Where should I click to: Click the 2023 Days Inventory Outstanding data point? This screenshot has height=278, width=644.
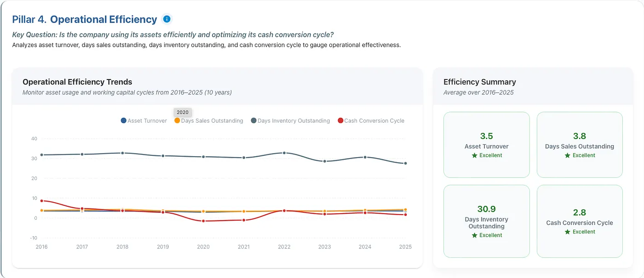[x=324, y=161]
